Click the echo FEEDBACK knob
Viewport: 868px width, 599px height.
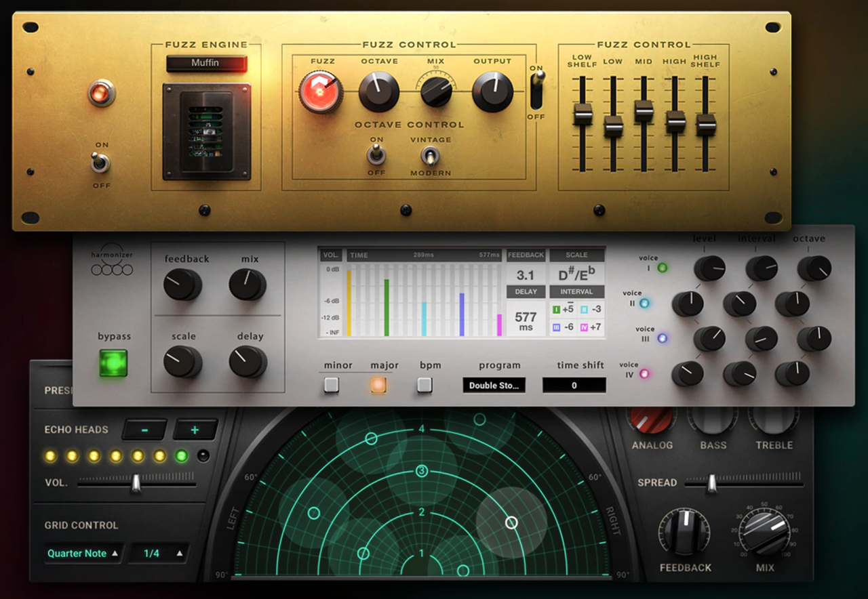click(685, 532)
